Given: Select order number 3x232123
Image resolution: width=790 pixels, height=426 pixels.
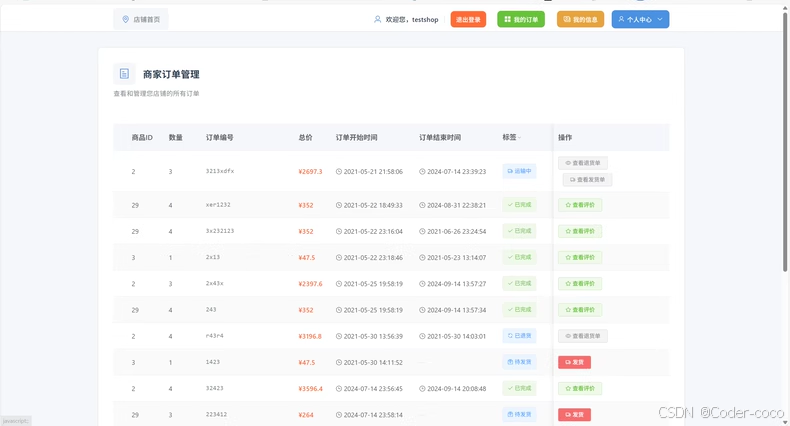Looking at the screenshot, I should (x=220, y=231).
